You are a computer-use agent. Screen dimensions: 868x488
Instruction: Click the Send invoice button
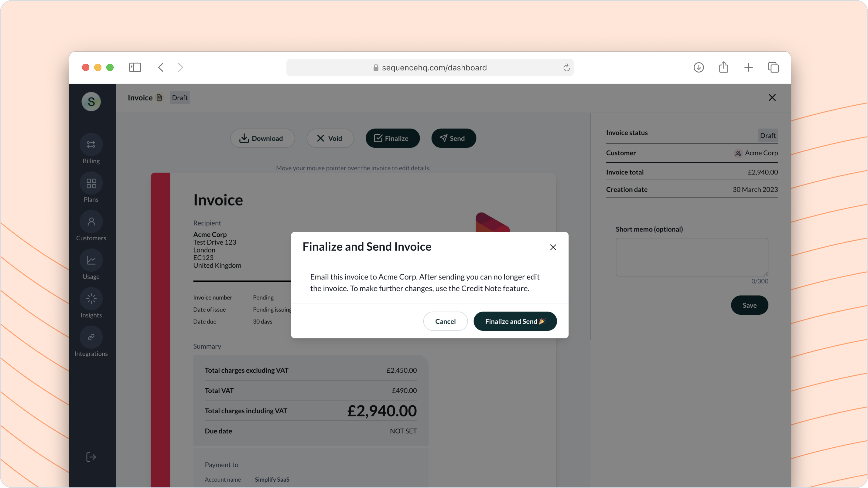click(x=453, y=138)
